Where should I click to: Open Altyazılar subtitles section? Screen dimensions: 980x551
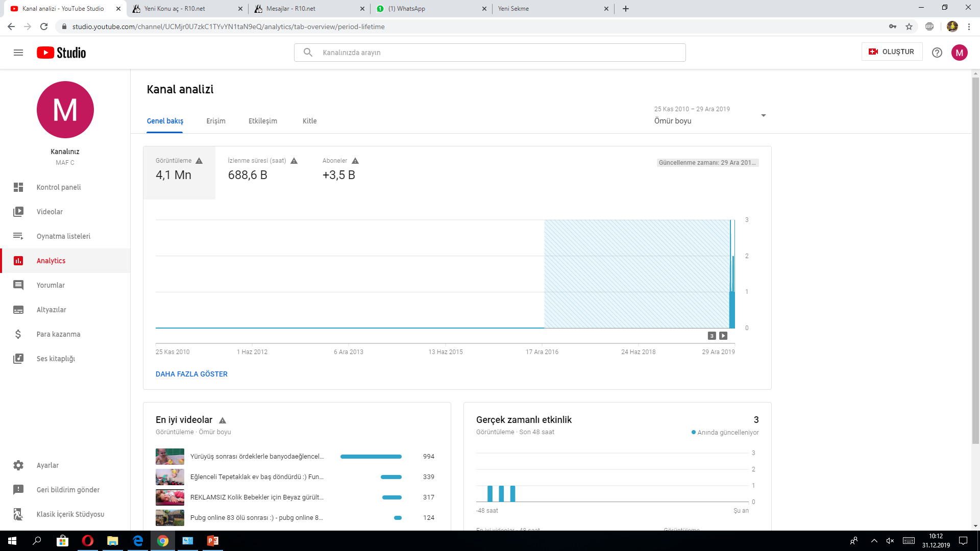coord(65,310)
